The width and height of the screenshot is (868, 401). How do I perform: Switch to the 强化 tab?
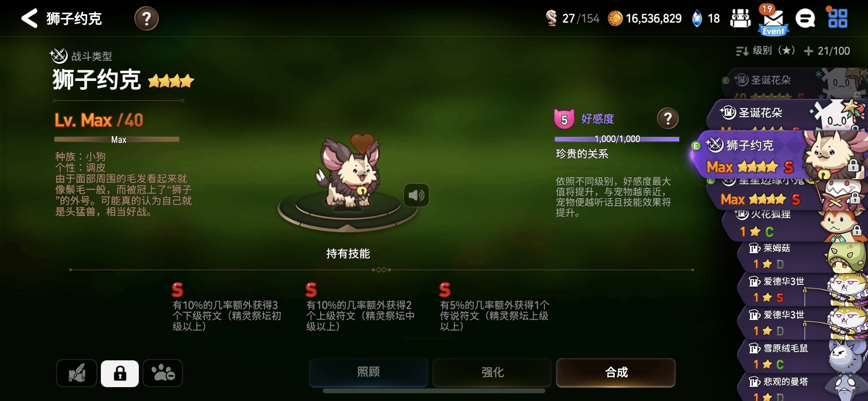pyautogui.click(x=492, y=372)
